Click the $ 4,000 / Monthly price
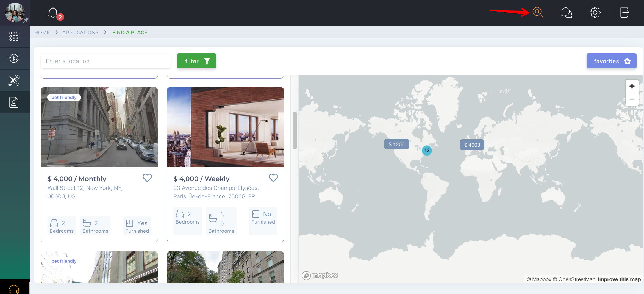The height and width of the screenshot is (294, 644). [77, 179]
